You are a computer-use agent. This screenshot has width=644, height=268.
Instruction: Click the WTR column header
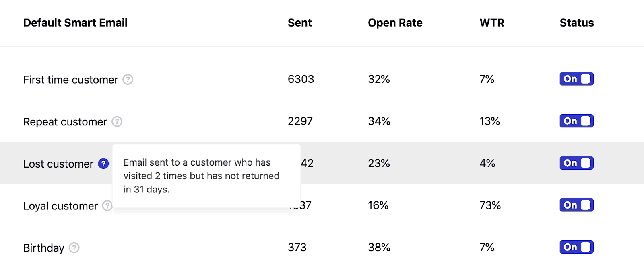491,23
